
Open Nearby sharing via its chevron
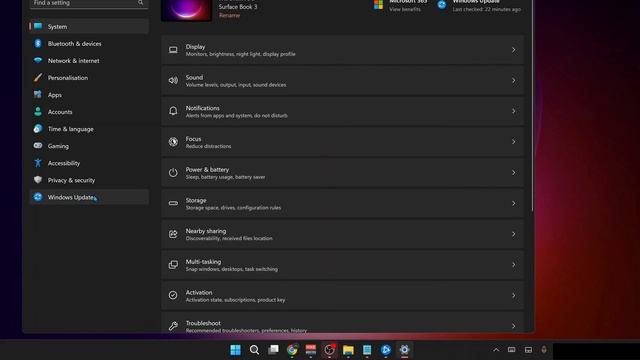[513, 234]
